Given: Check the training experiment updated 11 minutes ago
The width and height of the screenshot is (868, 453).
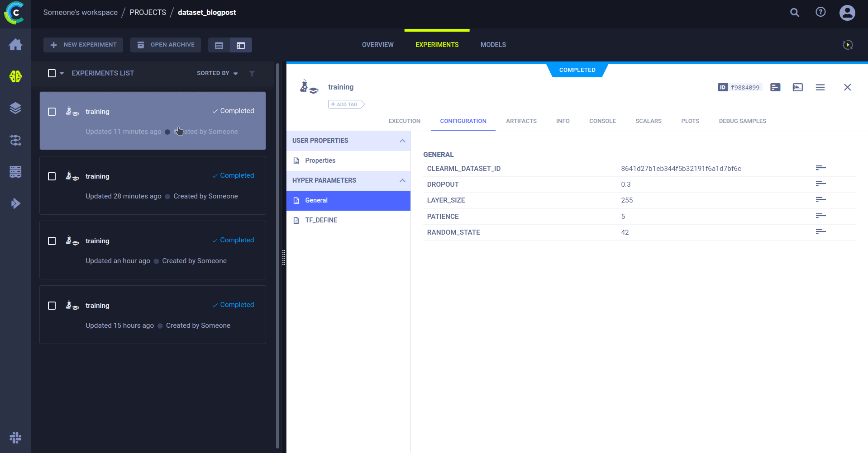Looking at the screenshot, I should [52, 112].
